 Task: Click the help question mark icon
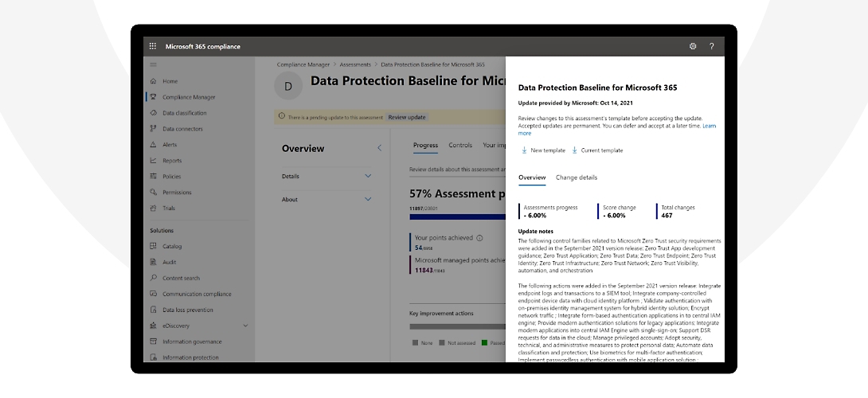(x=711, y=47)
